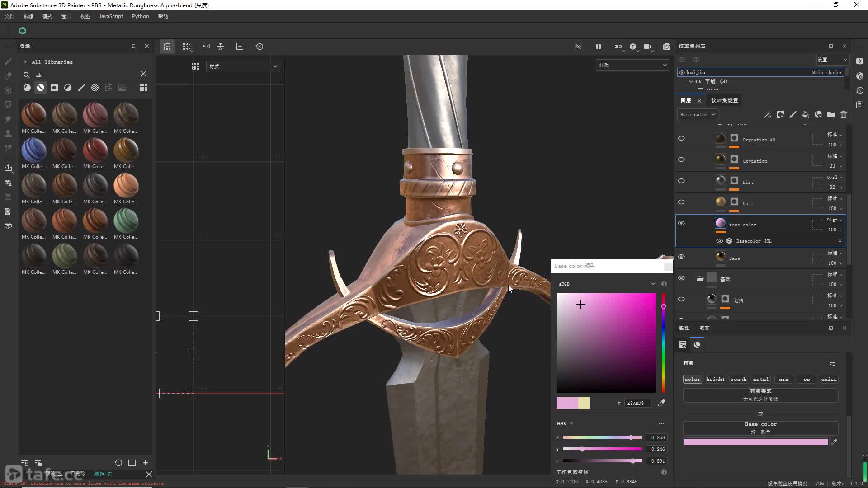Clear the asset search field
Image resolution: width=868 pixels, height=488 pixels.
(143, 74)
